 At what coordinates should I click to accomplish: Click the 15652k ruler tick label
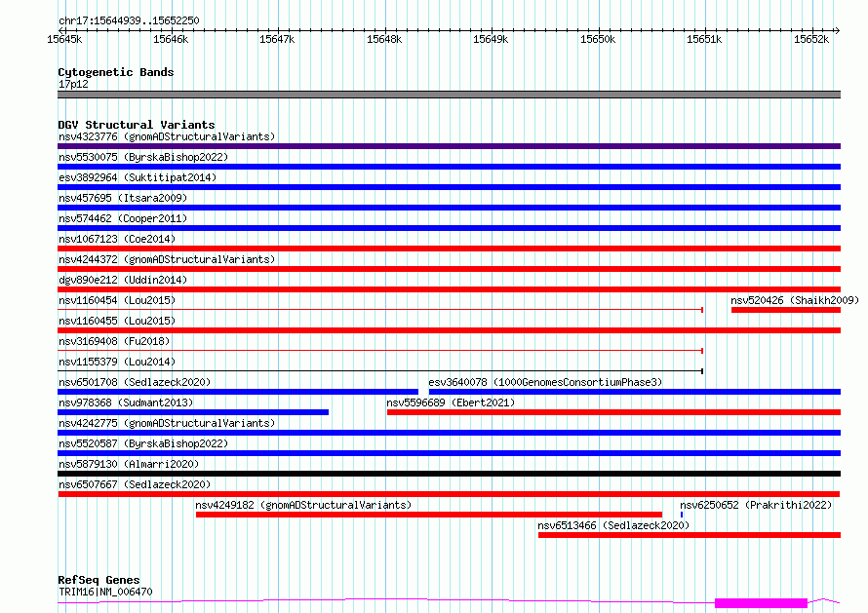(x=811, y=39)
